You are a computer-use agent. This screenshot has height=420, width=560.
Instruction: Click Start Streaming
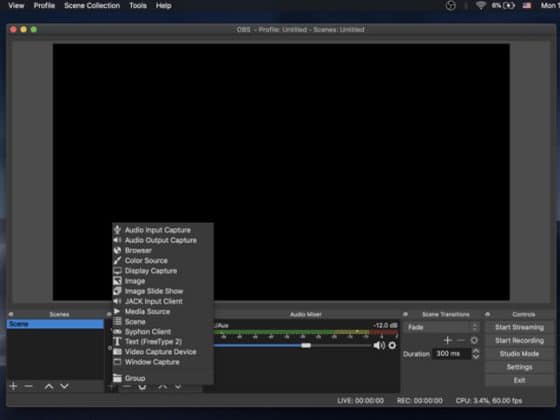pos(519,327)
